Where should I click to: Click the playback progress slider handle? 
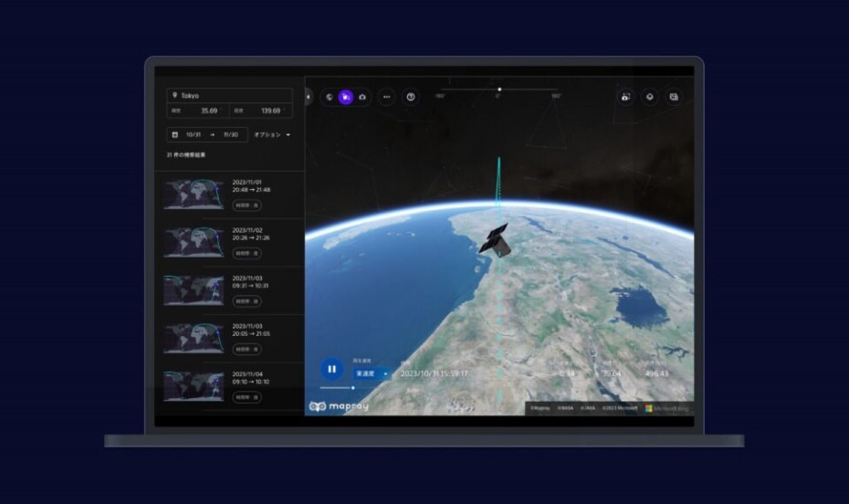[x=353, y=388]
